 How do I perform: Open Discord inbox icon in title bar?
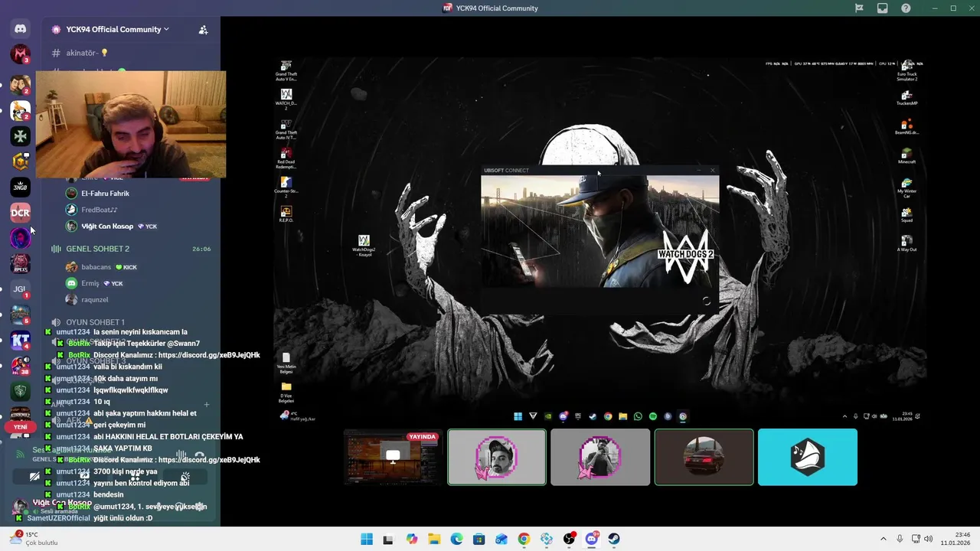pos(883,8)
